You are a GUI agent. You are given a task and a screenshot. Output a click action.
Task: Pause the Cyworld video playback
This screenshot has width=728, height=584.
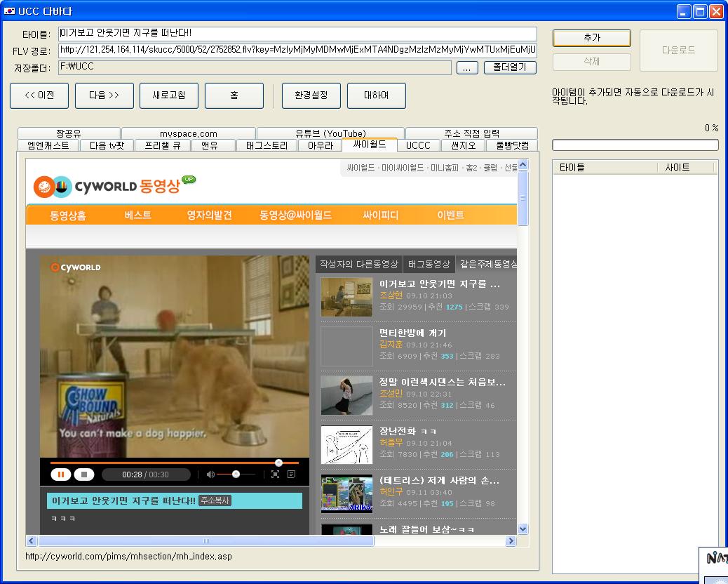[x=61, y=474]
